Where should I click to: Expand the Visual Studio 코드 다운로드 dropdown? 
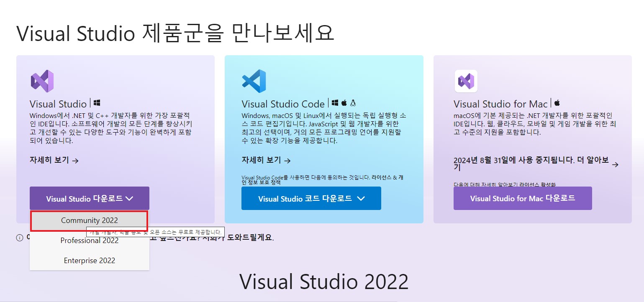coord(311,198)
